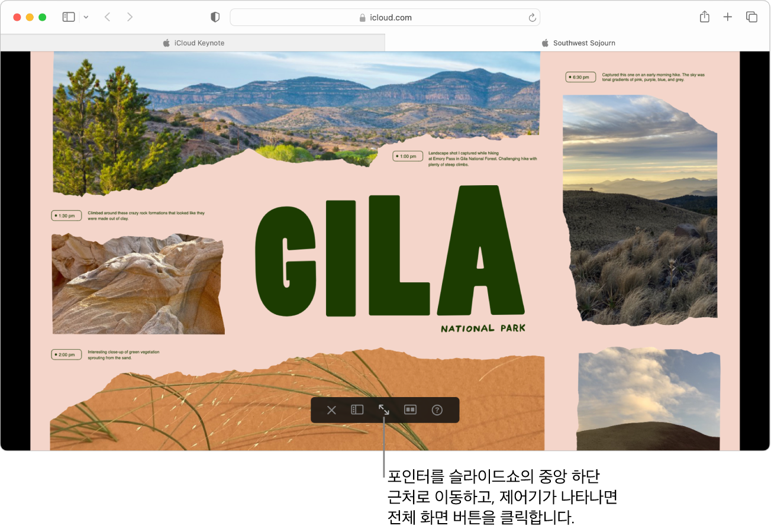Screen dimensions: 771x532
Task: Click the 1:00 pm time label
Action: [x=408, y=156]
